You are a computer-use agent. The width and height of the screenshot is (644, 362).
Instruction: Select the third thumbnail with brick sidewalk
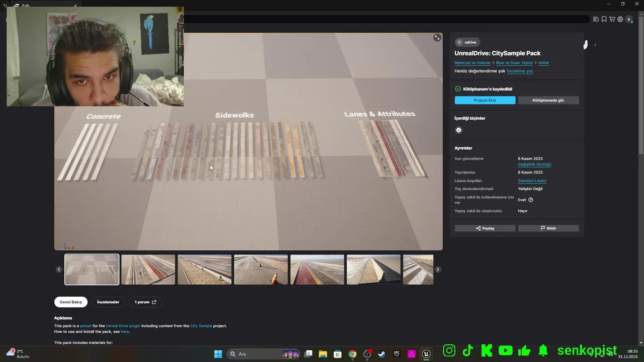pos(204,269)
